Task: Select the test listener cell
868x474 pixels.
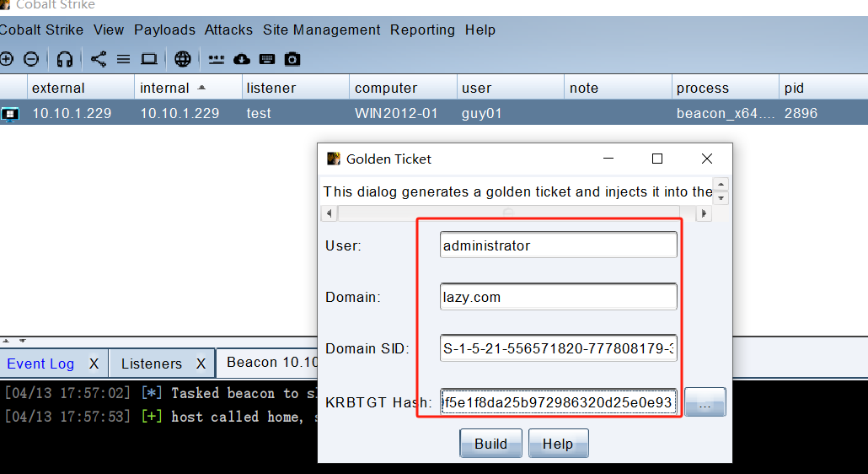Action: coord(296,113)
